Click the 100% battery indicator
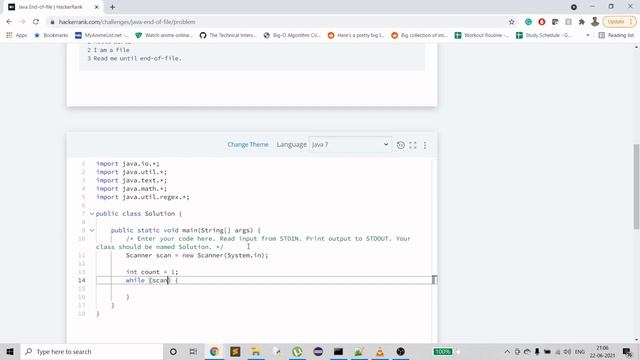Image resolution: width=640 pixels, height=360 pixels. (442, 351)
